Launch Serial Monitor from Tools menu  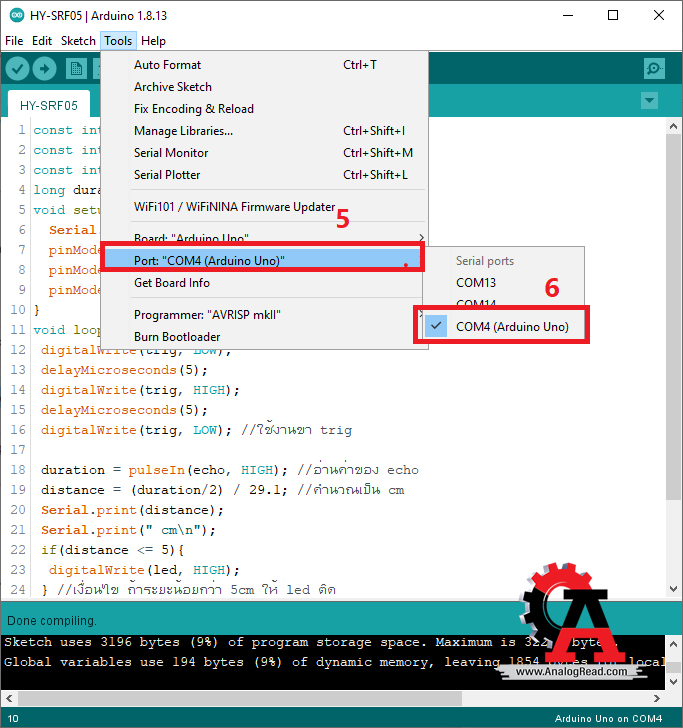tap(264, 153)
